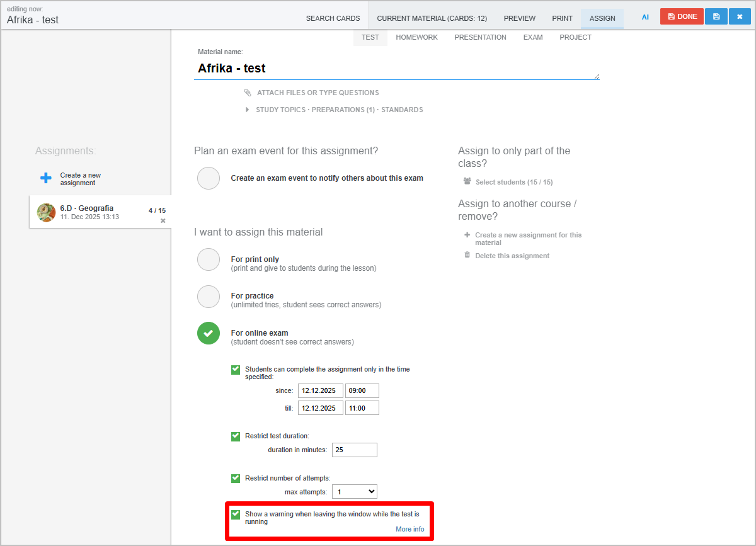756x546 pixels.
Task: Open the More info link
Action: [409, 529]
